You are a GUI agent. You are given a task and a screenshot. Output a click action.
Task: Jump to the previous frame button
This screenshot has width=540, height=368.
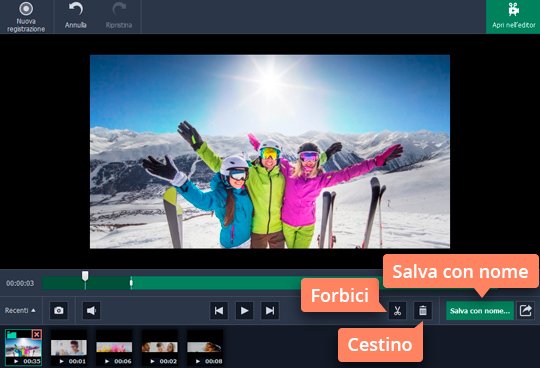pos(219,311)
